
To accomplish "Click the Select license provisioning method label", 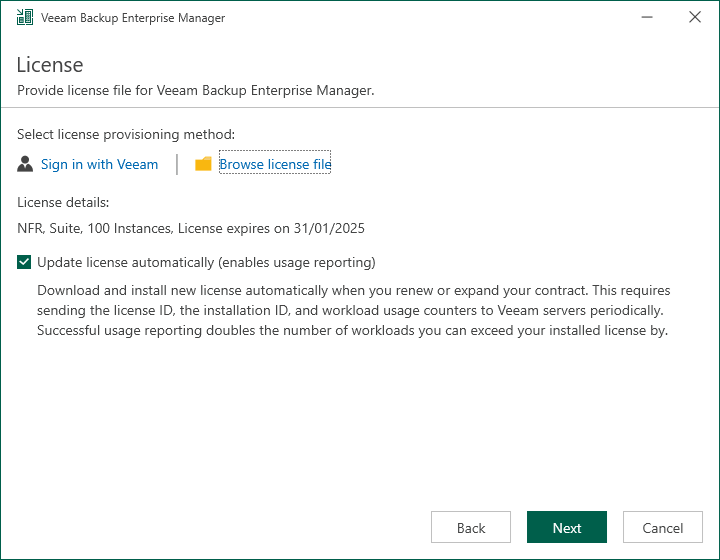I will click(x=126, y=134).
